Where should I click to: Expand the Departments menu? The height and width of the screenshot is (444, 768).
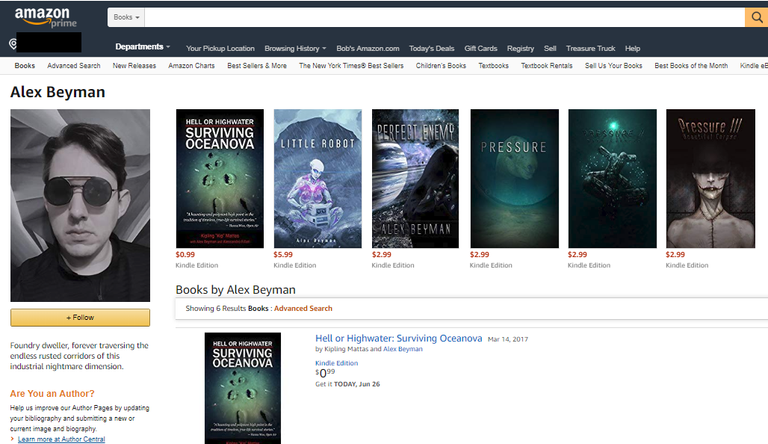tap(143, 47)
